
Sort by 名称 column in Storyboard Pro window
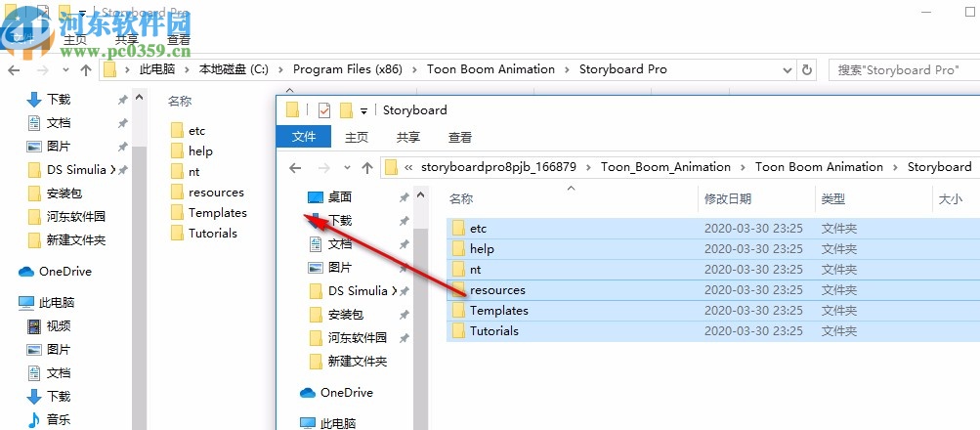[180, 102]
